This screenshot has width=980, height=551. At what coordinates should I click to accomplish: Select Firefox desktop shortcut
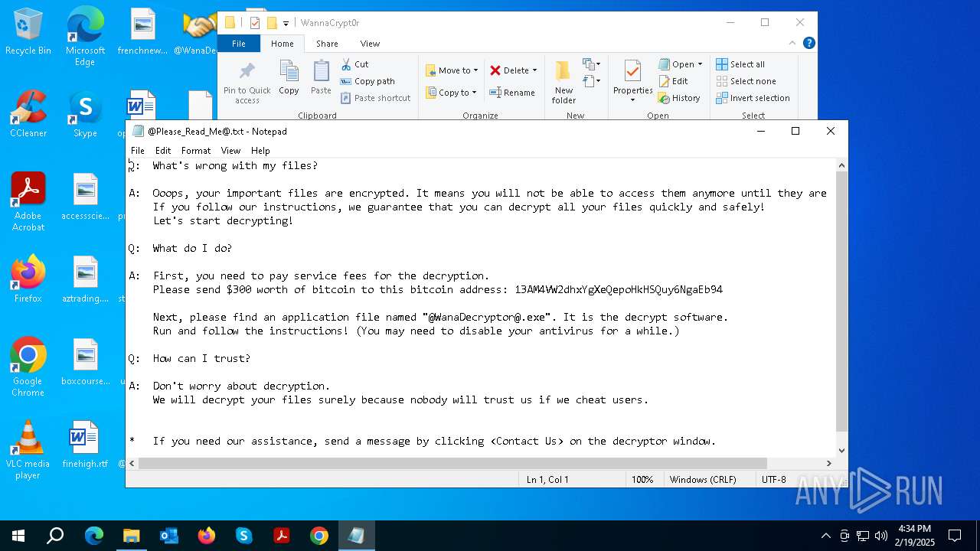28,279
